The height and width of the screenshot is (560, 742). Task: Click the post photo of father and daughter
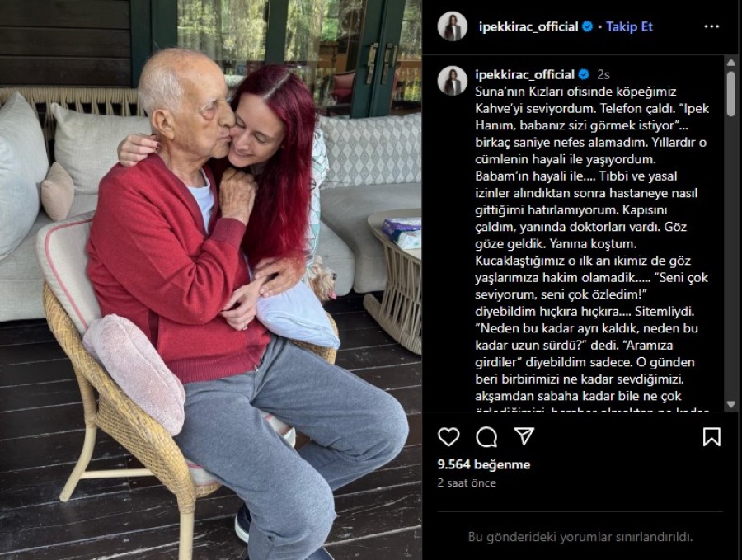tap(211, 280)
